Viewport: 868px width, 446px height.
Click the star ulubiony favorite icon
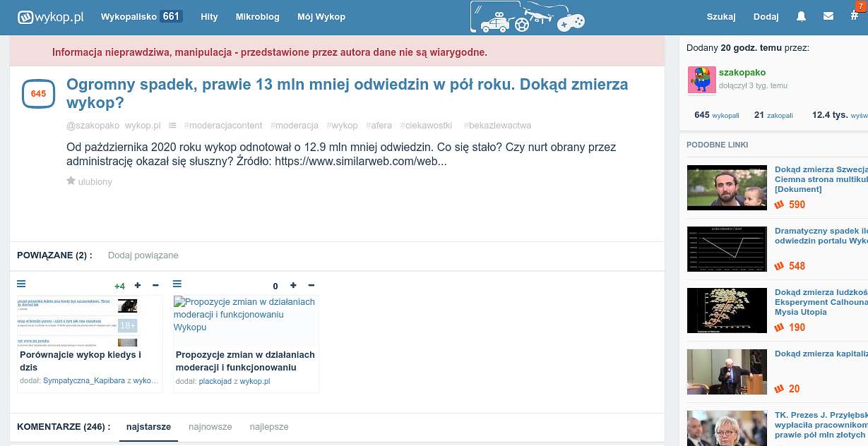(71, 181)
